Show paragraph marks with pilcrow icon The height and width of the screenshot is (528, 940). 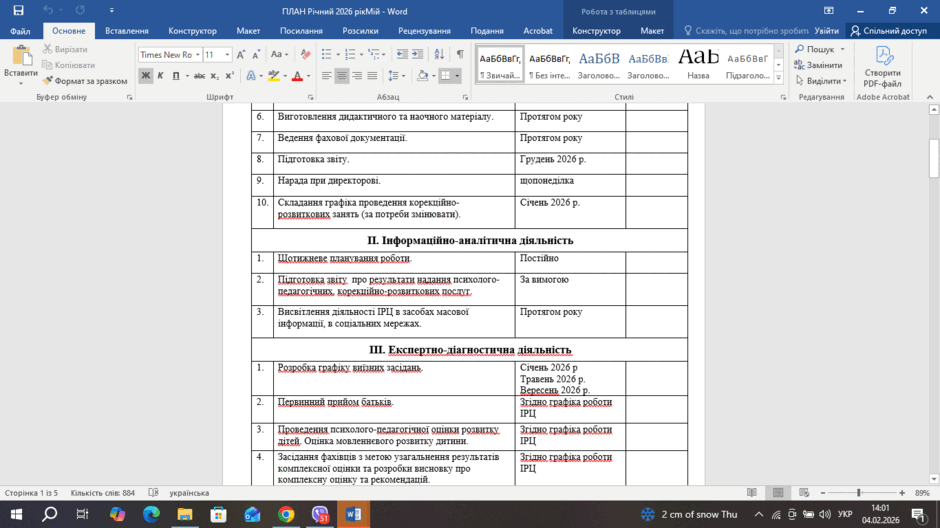coord(460,55)
